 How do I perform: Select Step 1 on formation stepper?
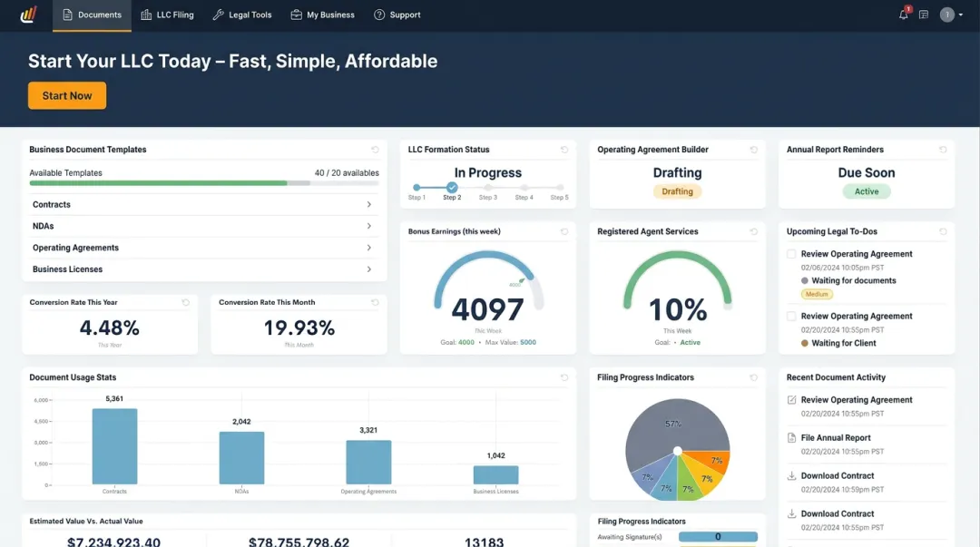[416, 188]
